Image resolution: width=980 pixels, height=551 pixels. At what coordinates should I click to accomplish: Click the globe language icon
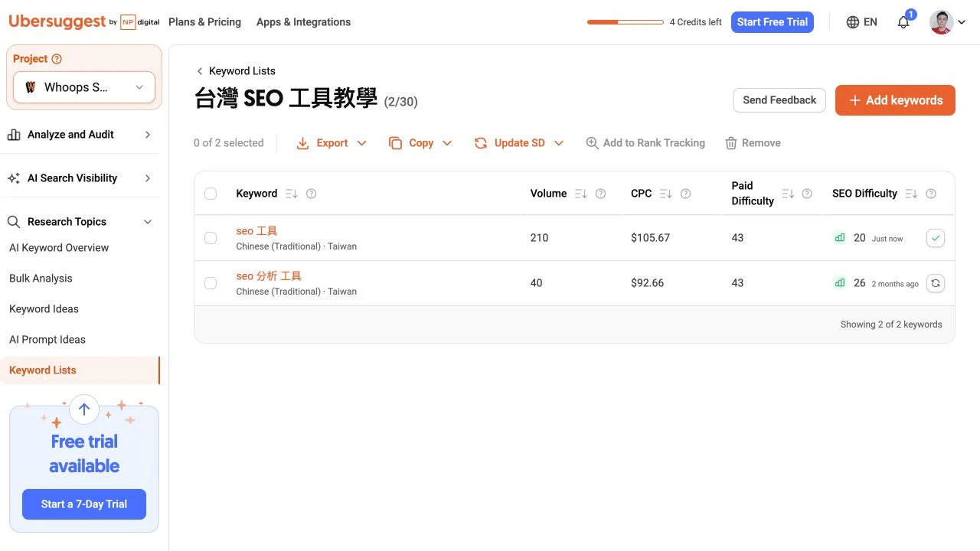853,22
